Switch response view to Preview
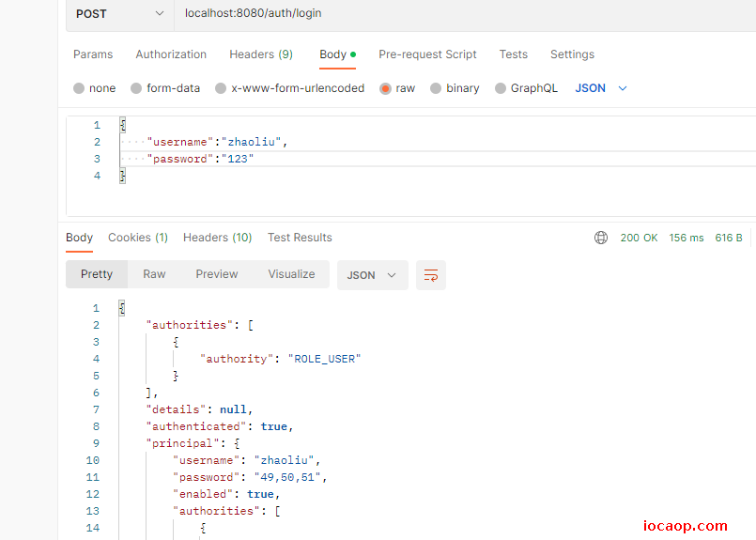 (x=217, y=274)
